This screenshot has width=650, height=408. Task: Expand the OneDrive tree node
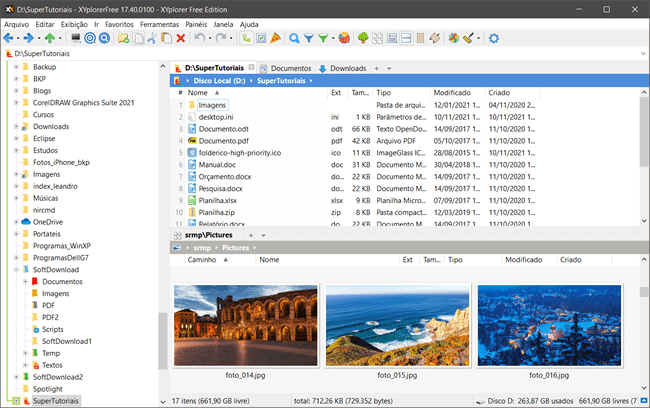pyautogui.click(x=16, y=222)
